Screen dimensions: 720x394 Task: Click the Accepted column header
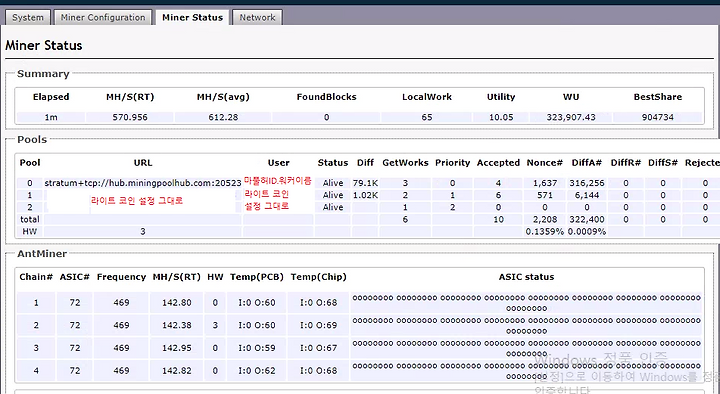pos(498,163)
